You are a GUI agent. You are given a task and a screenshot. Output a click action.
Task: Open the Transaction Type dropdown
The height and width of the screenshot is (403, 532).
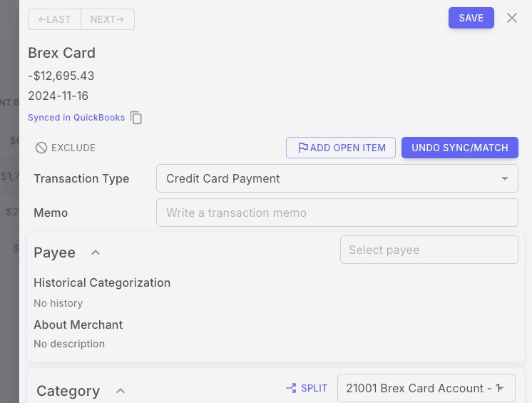coord(337,178)
